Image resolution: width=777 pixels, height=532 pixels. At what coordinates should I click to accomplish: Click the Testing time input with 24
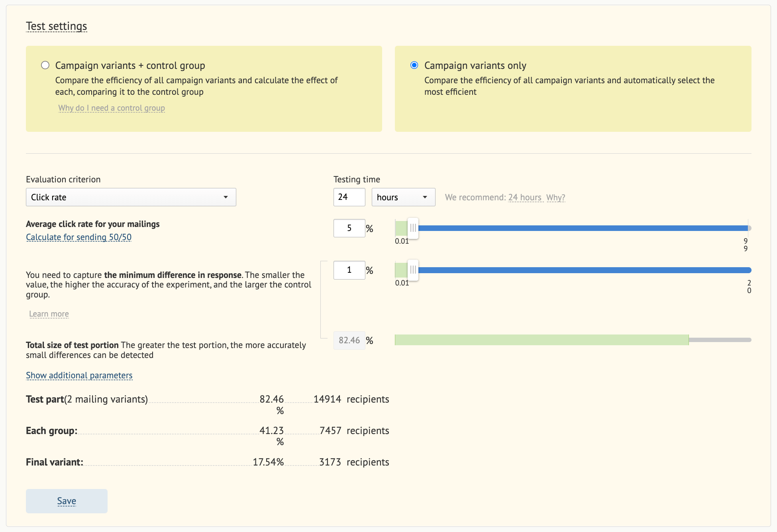point(349,197)
